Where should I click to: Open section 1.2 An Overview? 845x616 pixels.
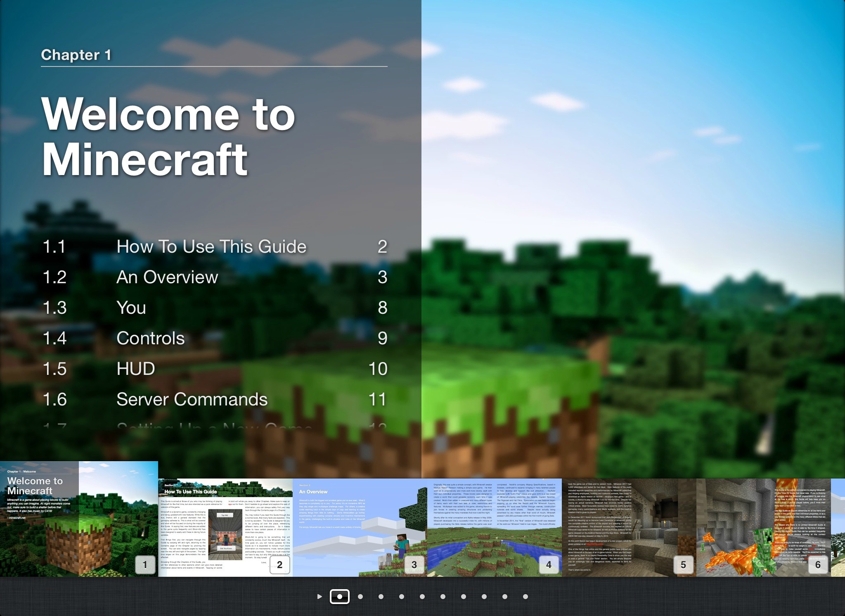215,277
